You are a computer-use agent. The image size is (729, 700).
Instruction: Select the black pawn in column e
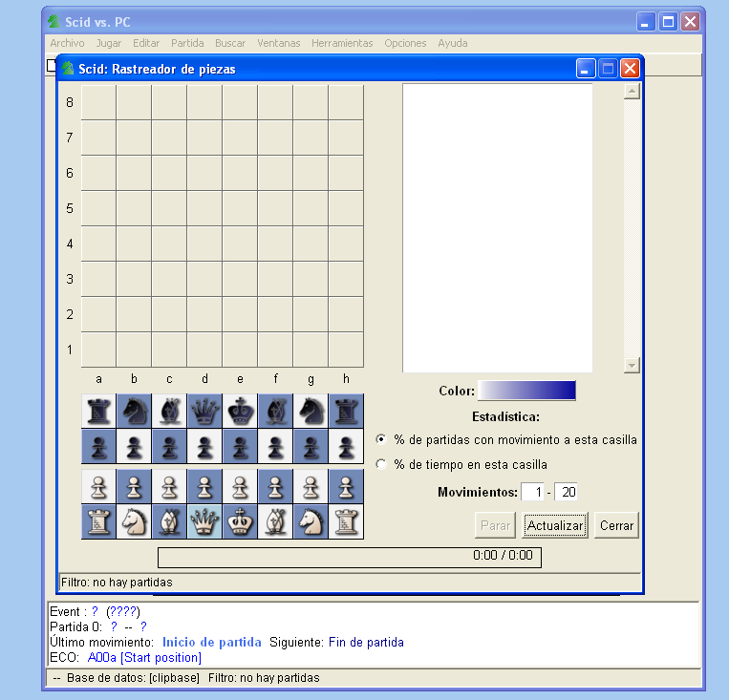pyautogui.click(x=240, y=446)
